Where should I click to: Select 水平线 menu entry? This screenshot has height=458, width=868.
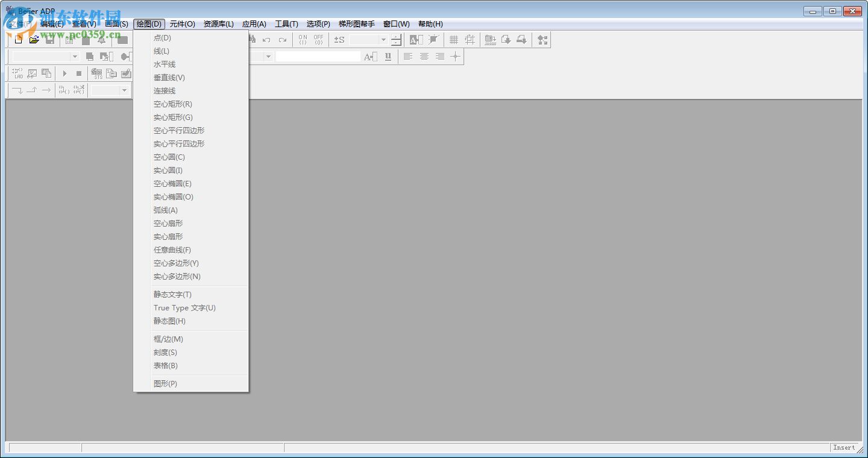point(191,64)
